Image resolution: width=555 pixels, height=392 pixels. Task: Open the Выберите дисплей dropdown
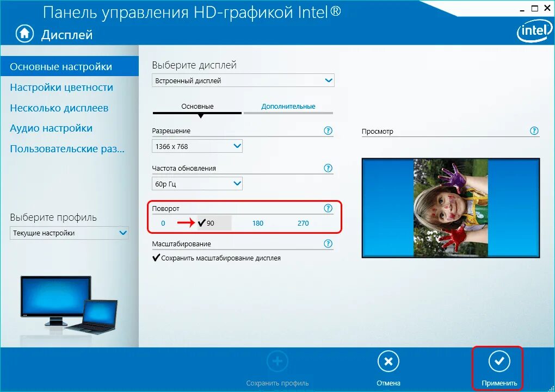pyautogui.click(x=243, y=80)
